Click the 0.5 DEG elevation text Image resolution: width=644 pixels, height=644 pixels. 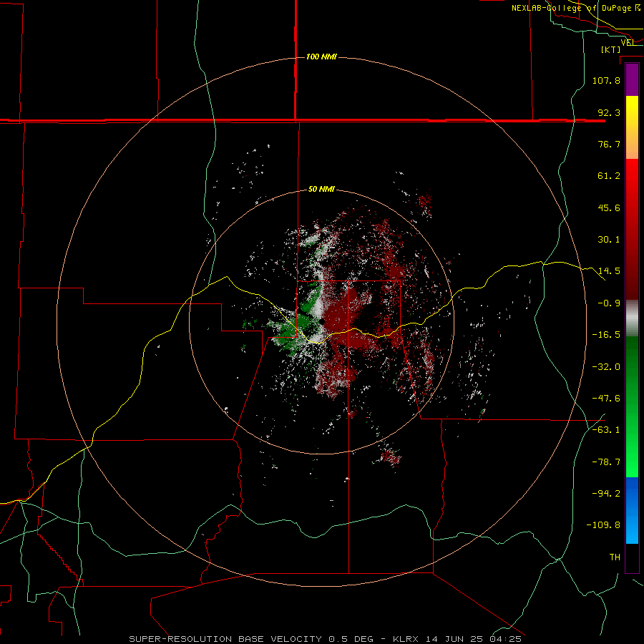pyautogui.click(x=351, y=639)
